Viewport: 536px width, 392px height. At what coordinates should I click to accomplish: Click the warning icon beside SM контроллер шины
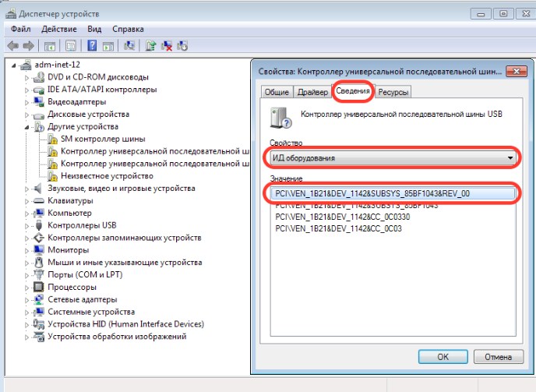52,139
